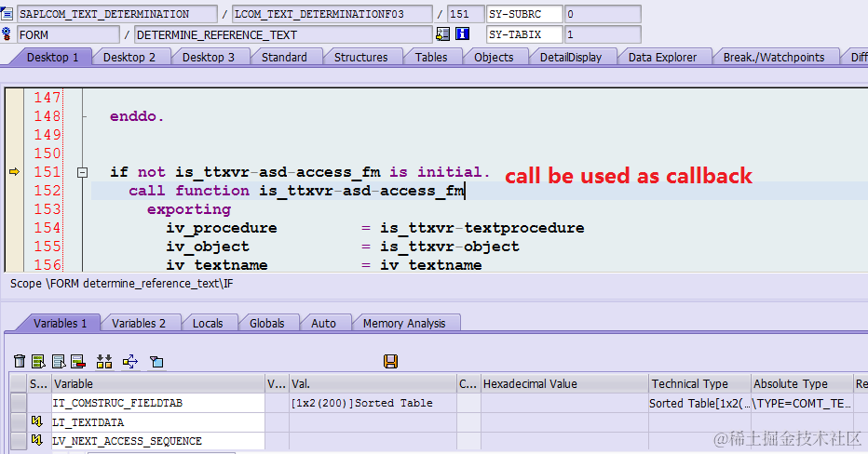Click the SY-TABIX value field showing 1

[603, 34]
